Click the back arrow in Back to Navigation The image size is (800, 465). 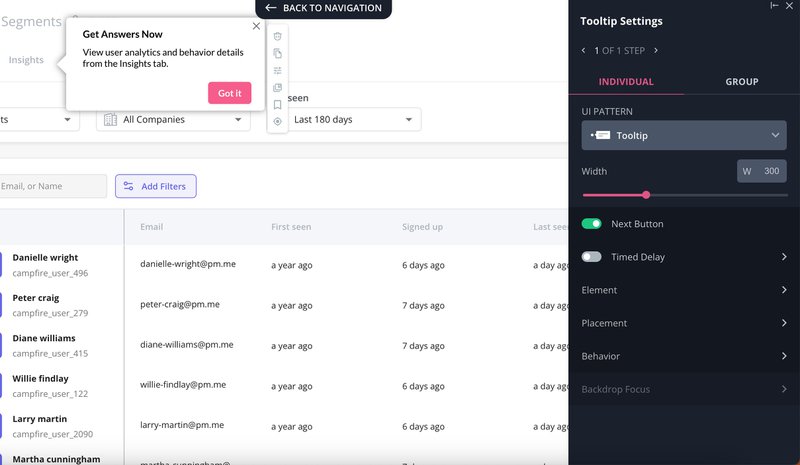(x=271, y=8)
